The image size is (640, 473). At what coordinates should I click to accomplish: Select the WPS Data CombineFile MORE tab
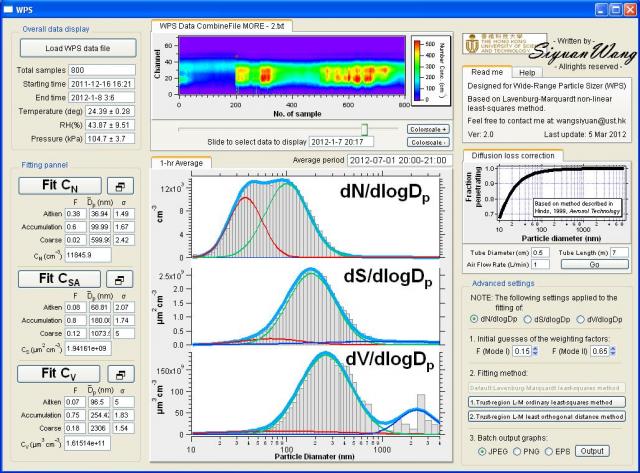pos(222,26)
